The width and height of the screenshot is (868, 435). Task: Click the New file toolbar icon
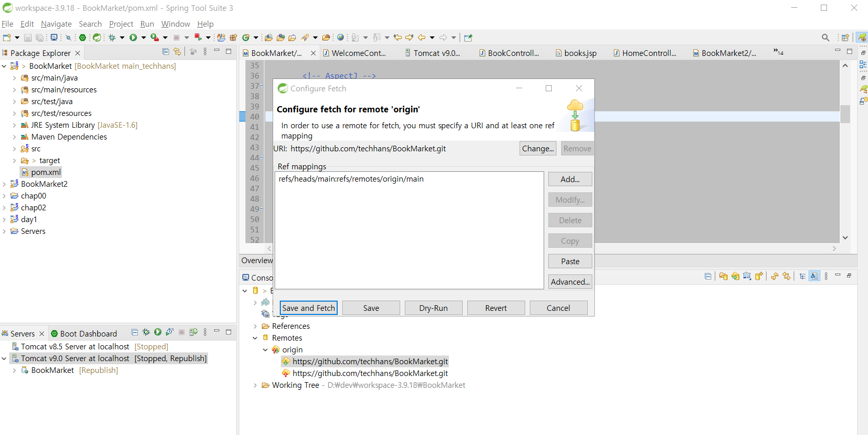click(x=7, y=37)
